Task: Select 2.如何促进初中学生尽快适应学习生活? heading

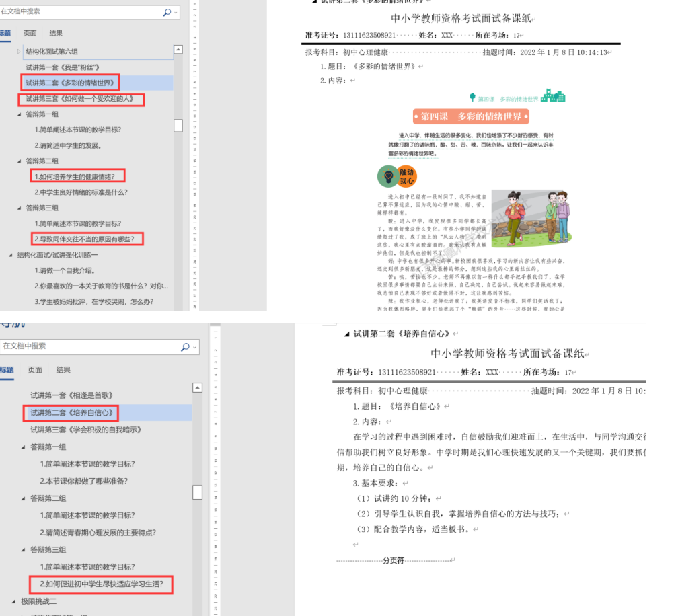Action: click(102, 584)
